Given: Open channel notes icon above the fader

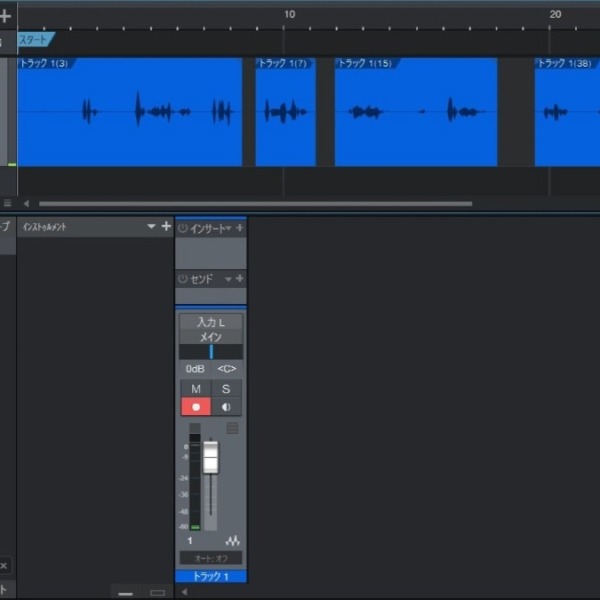Looking at the screenshot, I should [232, 428].
